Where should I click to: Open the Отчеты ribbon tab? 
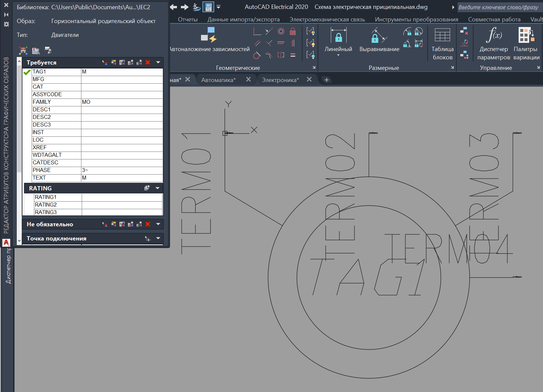coord(188,19)
